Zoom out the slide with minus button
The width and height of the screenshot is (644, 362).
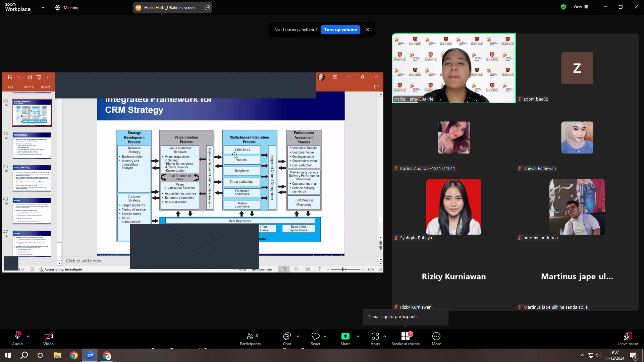click(328, 269)
